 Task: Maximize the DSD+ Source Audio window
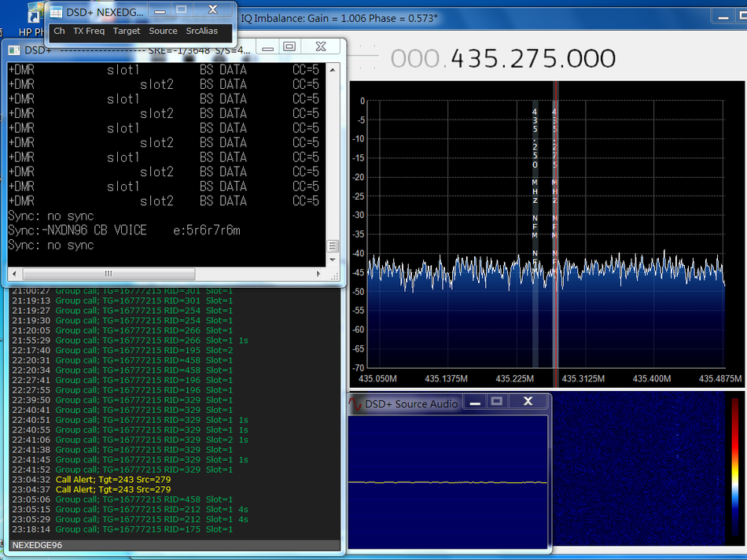tap(496, 402)
